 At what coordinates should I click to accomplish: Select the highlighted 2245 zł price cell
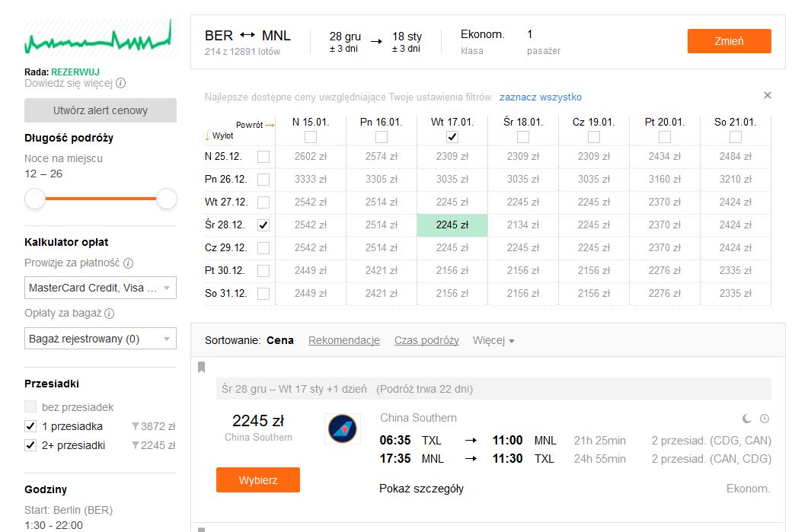[x=452, y=225]
